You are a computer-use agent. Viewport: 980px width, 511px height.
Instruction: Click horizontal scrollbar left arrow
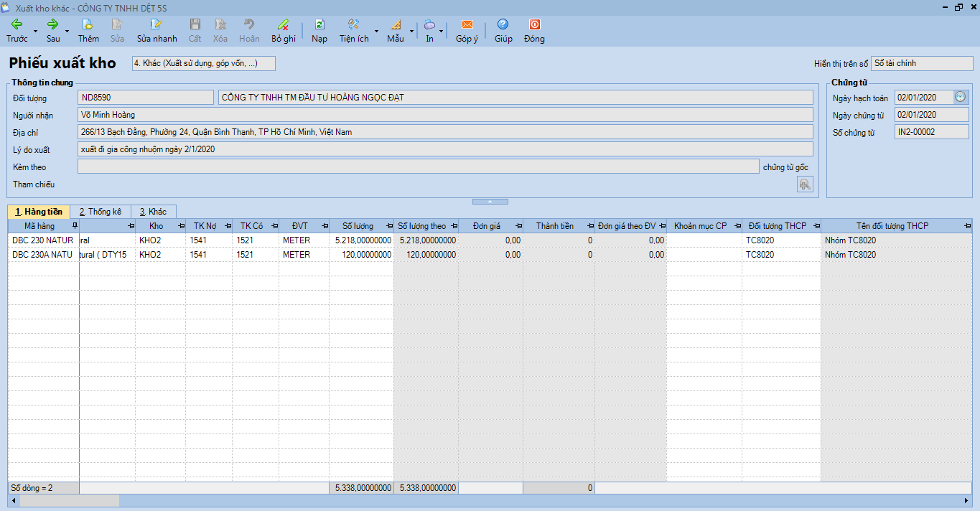pyautogui.click(x=14, y=500)
